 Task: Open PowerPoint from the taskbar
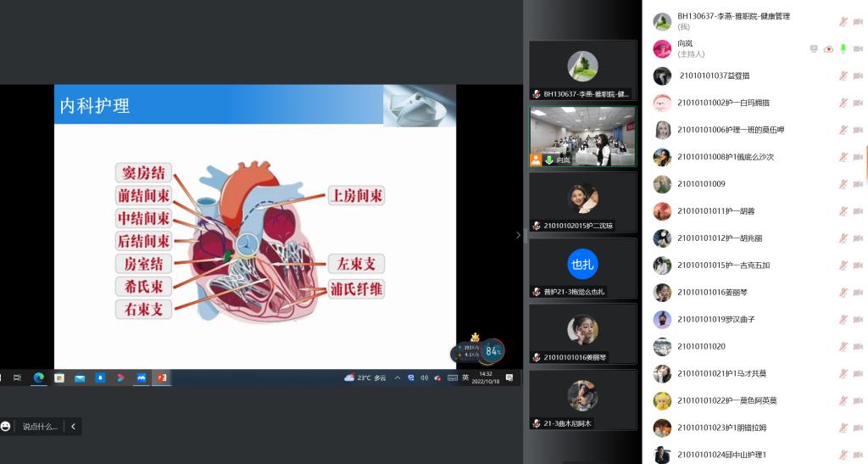pyautogui.click(x=161, y=377)
